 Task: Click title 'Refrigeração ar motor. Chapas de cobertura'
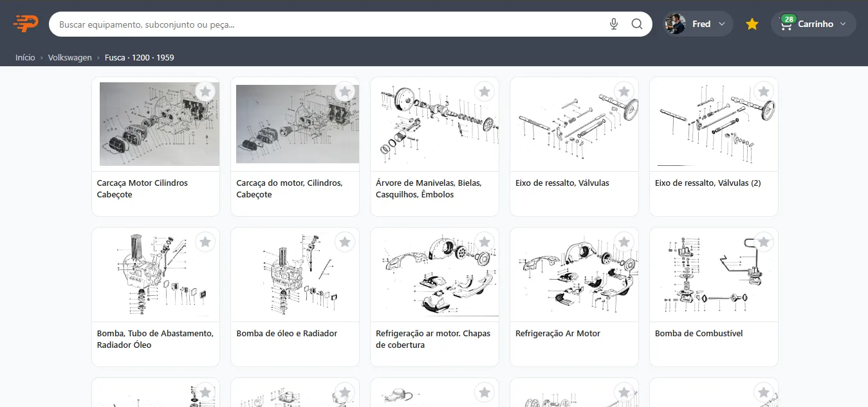click(x=433, y=339)
